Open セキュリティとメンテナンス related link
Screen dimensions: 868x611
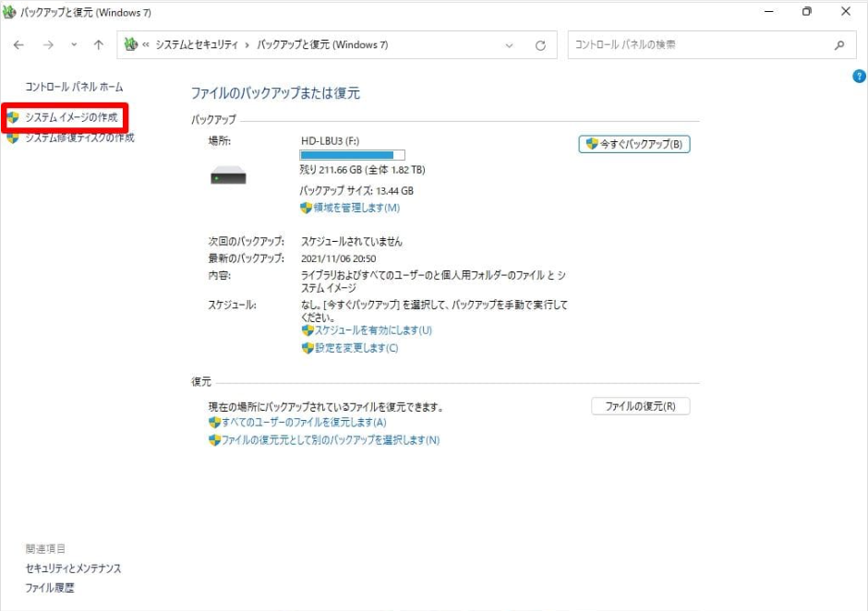click(73, 569)
